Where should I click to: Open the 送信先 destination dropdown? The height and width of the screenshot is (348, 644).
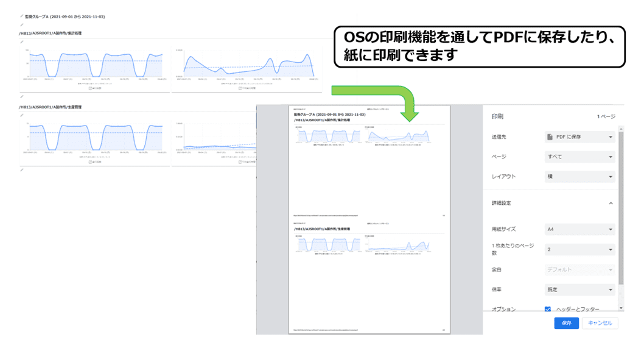(x=579, y=137)
